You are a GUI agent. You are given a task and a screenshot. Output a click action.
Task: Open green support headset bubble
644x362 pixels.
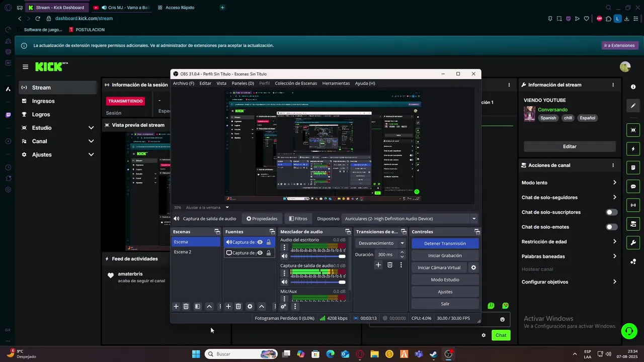pyautogui.click(x=629, y=331)
